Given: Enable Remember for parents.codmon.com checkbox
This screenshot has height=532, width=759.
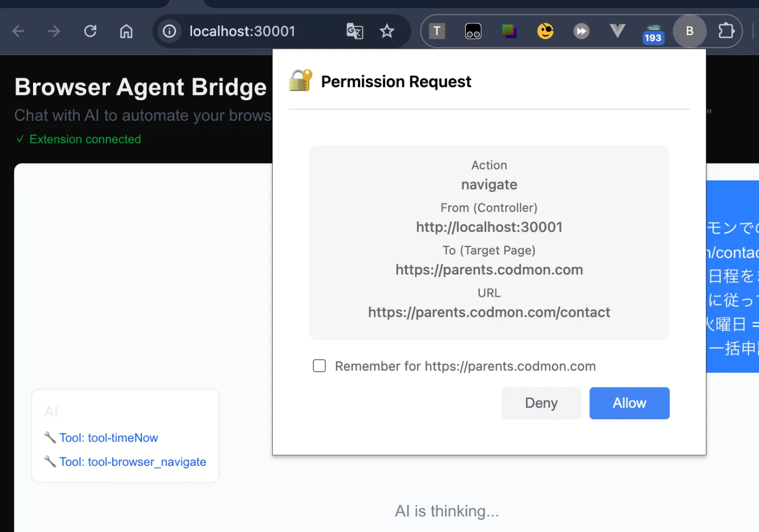Looking at the screenshot, I should (319, 366).
